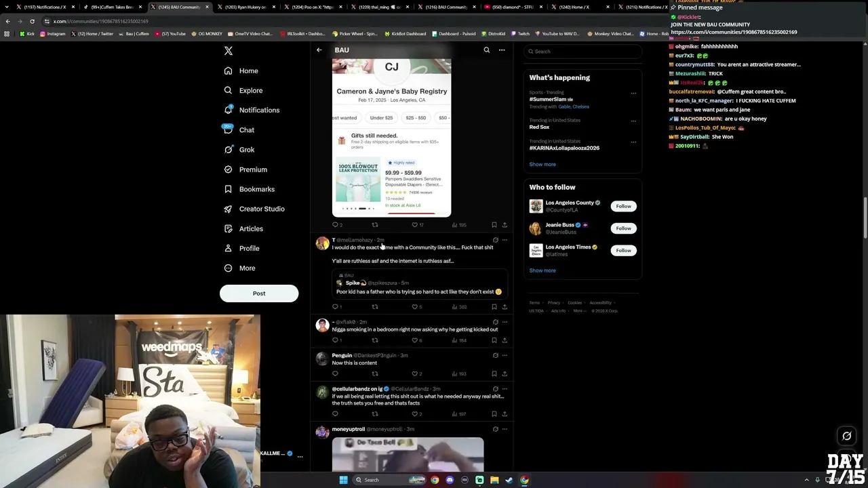The image size is (868, 488).
Task: Open Grok actions on the @xflak0 post
Action: [x=495, y=322]
